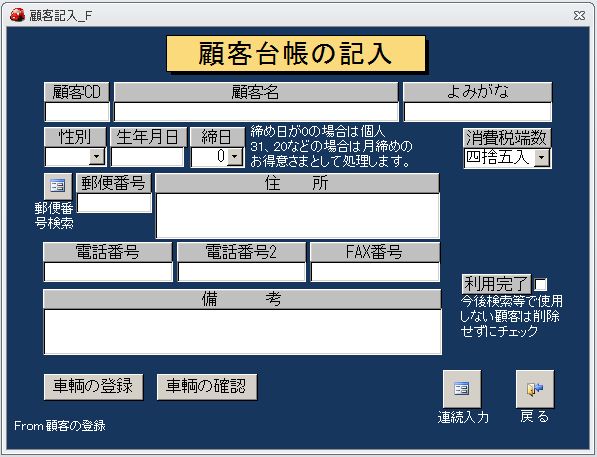Click the 利用完了 label button
This screenshot has height=457, width=597.
496,284
